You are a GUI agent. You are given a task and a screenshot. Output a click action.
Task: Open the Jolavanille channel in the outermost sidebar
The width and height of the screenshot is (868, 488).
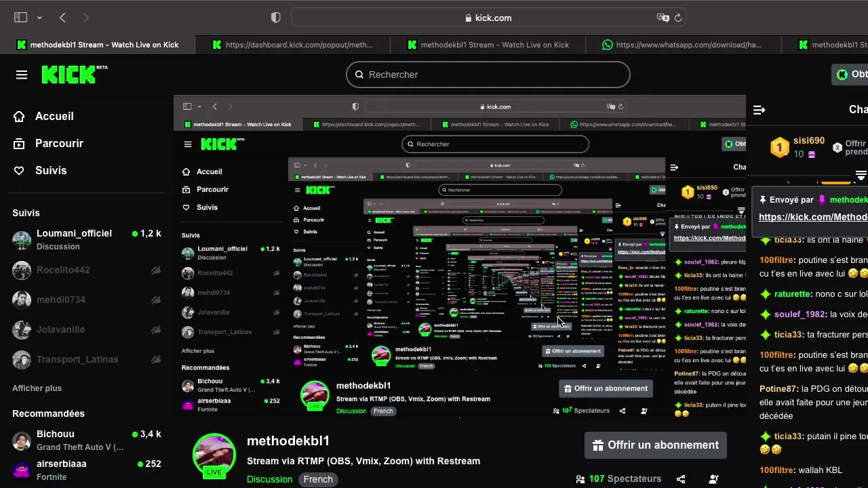tap(87, 329)
